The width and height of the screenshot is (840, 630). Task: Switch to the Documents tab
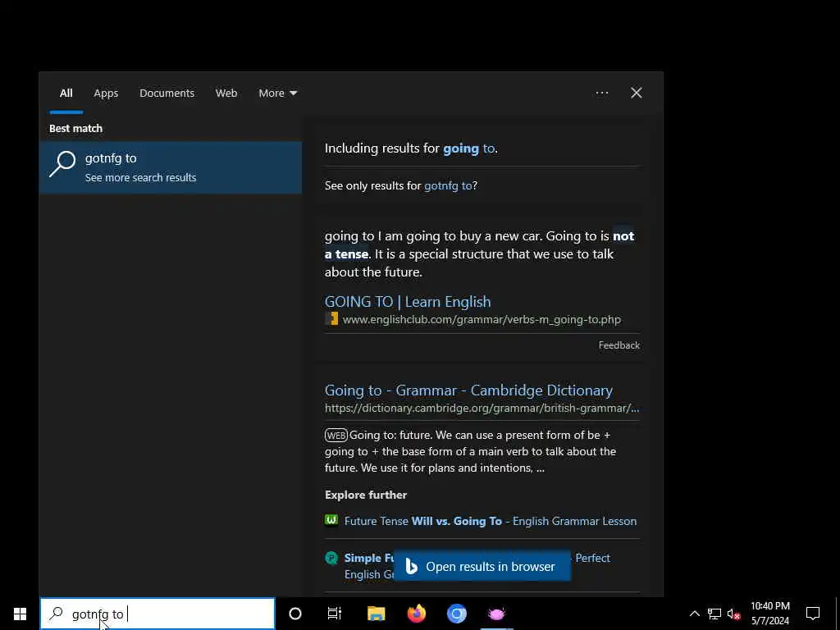pos(167,94)
